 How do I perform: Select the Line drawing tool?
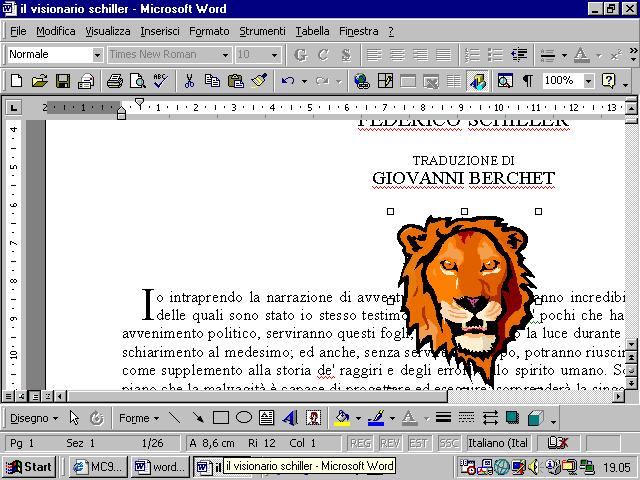175,418
